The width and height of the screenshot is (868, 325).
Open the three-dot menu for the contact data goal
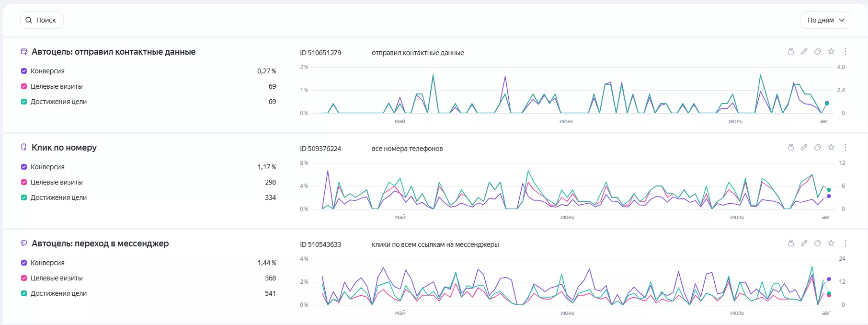pyautogui.click(x=845, y=51)
